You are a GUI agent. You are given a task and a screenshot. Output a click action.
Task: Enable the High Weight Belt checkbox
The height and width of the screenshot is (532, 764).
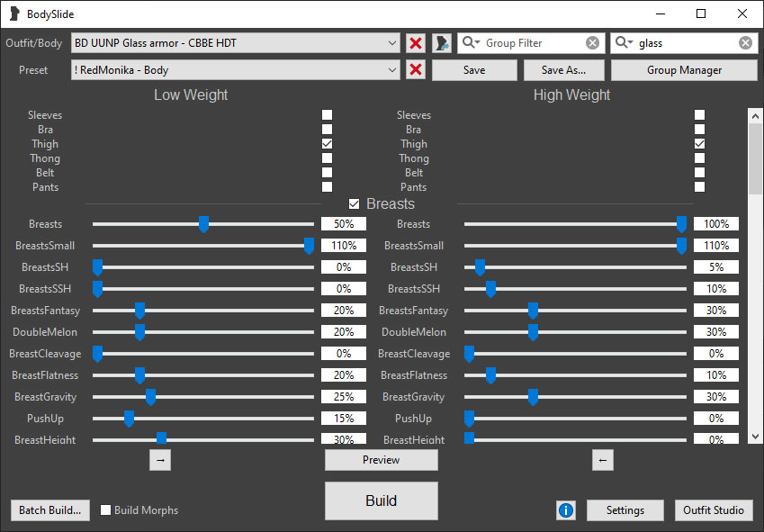click(x=700, y=173)
